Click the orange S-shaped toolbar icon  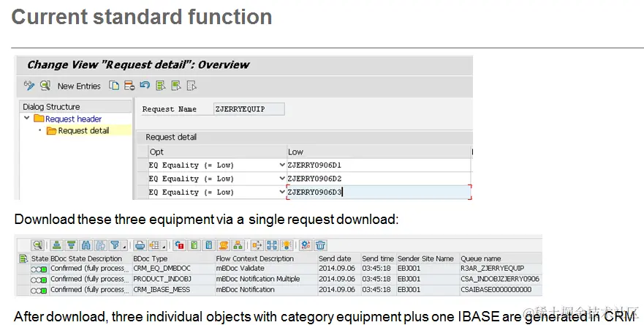[x=224, y=245]
